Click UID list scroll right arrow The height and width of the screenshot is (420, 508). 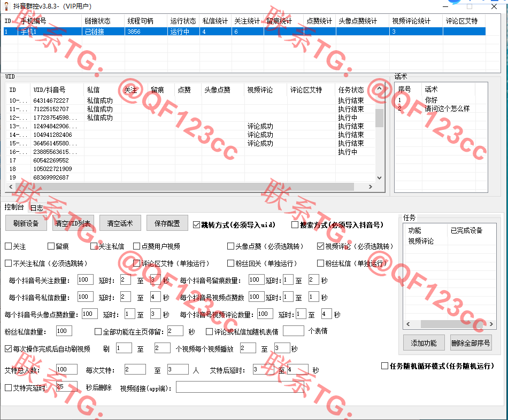371,187
